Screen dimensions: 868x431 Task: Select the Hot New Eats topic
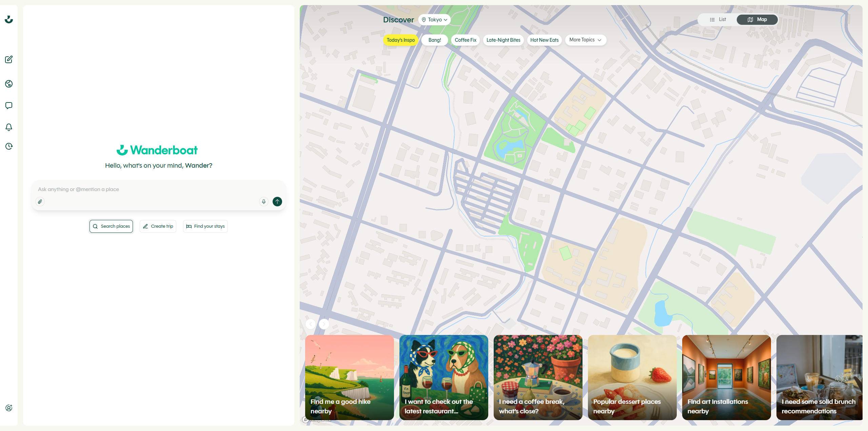[x=545, y=40]
